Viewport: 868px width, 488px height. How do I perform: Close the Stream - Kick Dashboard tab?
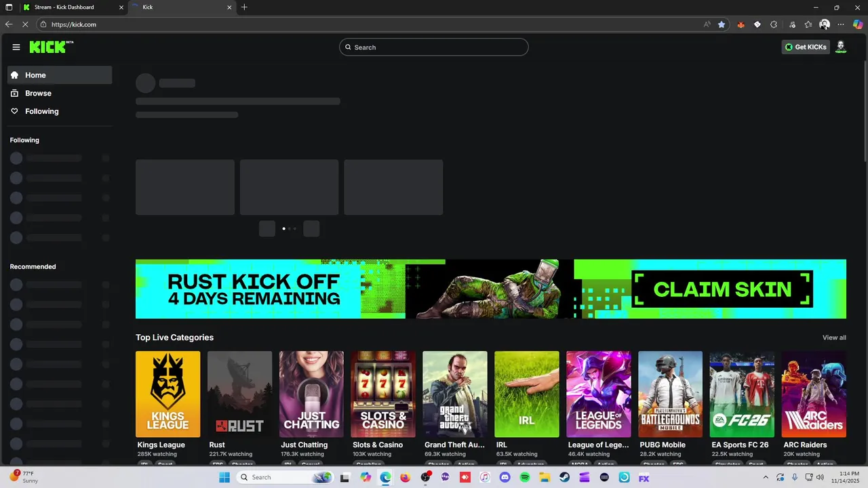coord(121,7)
